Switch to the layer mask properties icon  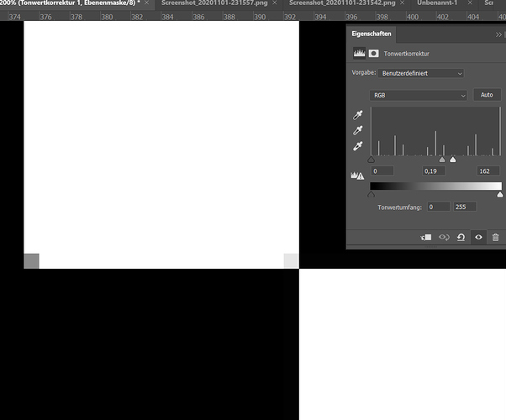point(374,53)
